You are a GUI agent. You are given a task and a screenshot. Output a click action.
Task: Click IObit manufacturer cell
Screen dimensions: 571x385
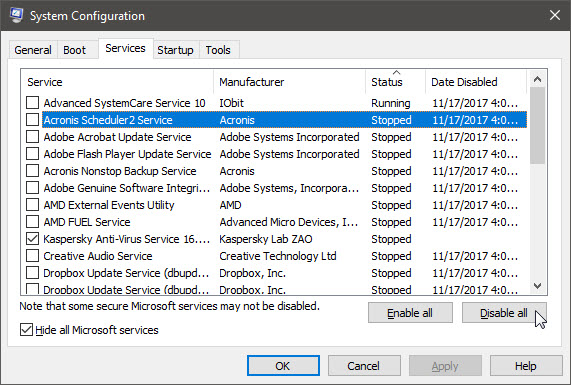tap(232, 103)
